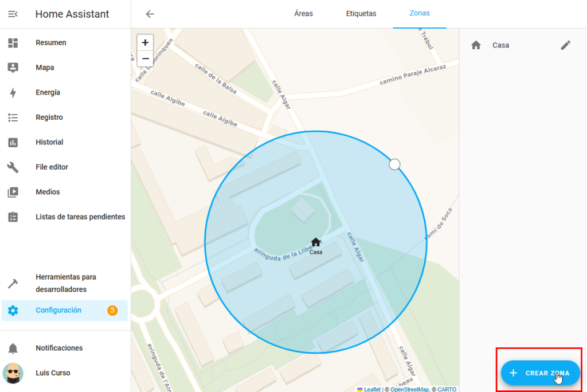Click the zone radius resize handle

click(x=394, y=164)
